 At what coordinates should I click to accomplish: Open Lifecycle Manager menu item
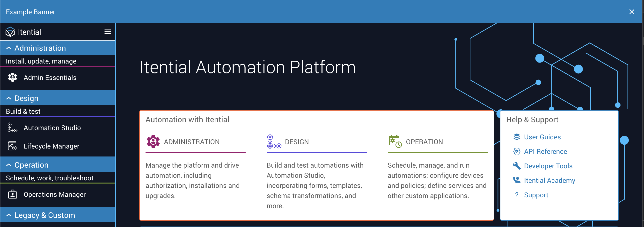(51, 146)
